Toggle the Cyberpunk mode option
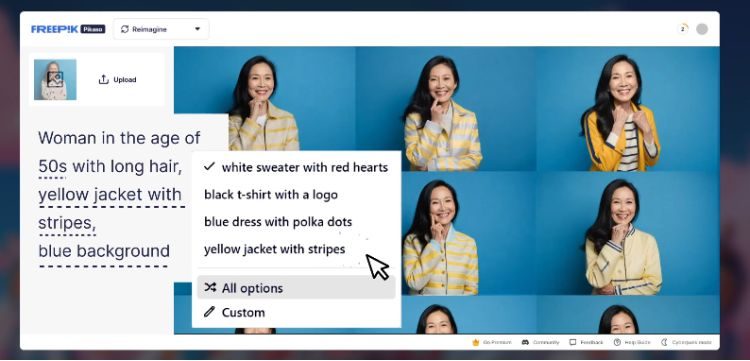This screenshot has width=750, height=361. (x=686, y=342)
